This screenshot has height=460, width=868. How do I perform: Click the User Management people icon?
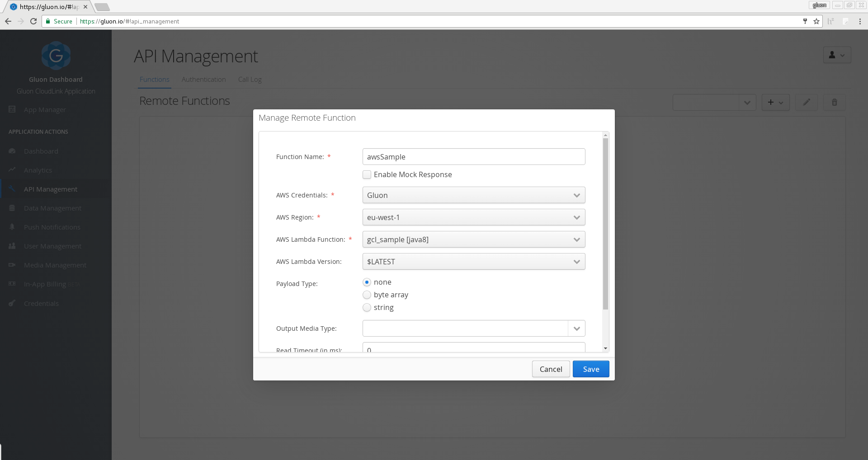click(12, 246)
